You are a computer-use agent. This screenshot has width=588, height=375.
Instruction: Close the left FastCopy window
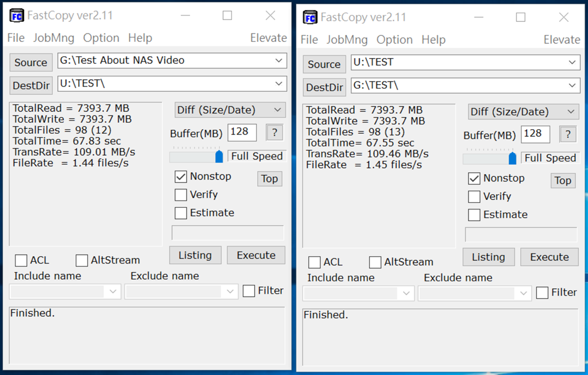click(x=270, y=16)
